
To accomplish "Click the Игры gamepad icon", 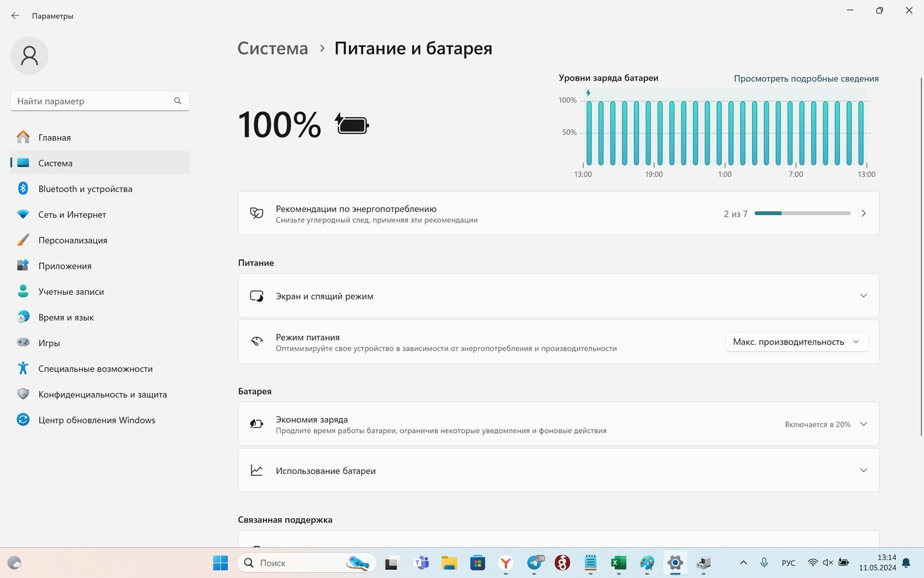I will tap(23, 342).
